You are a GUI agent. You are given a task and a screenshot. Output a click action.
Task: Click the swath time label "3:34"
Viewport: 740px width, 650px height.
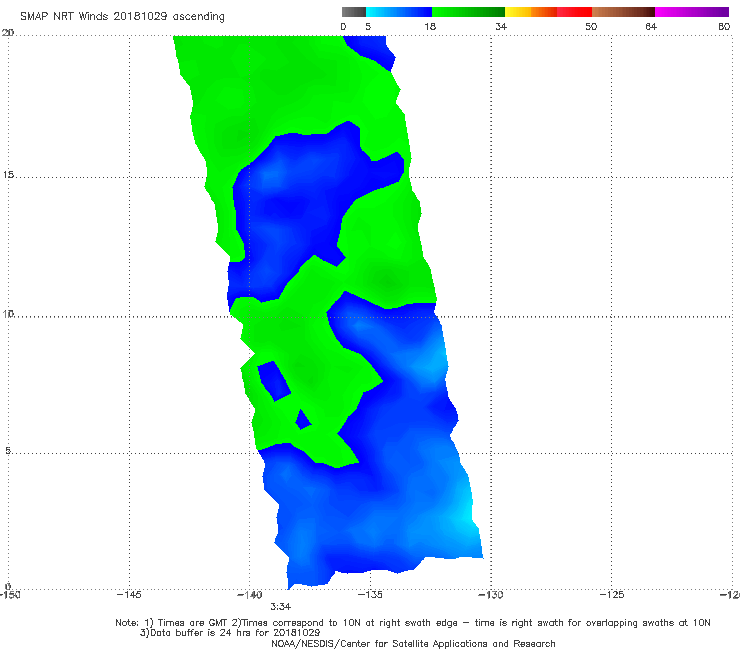280,607
